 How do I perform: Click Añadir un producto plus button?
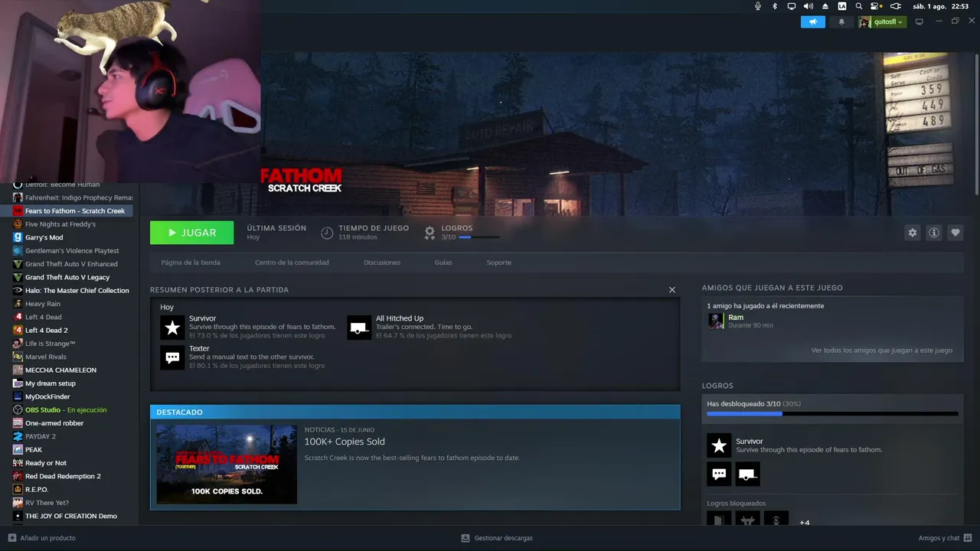[12, 538]
